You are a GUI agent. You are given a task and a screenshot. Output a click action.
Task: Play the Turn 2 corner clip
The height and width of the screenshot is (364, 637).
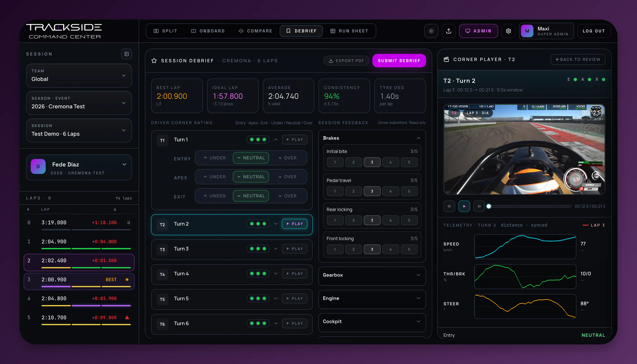pos(294,224)
